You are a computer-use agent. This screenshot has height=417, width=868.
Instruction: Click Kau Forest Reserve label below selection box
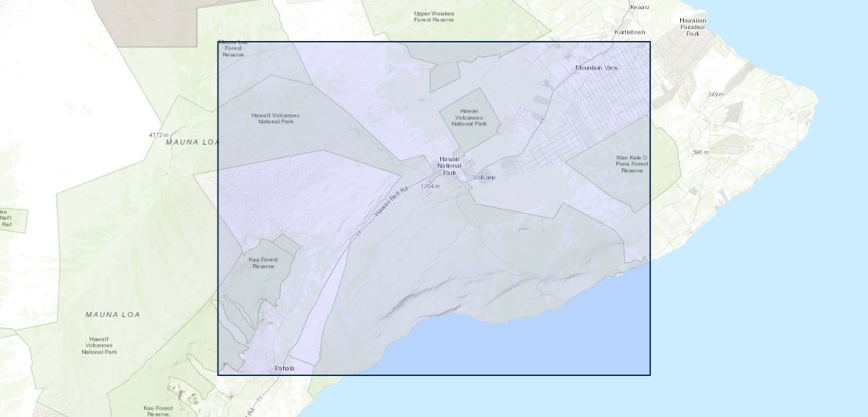point(158,411)
